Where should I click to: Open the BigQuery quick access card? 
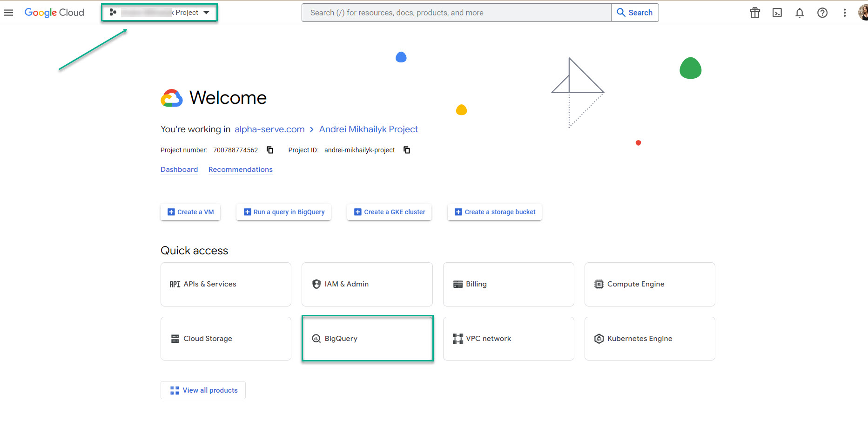coord(367,339)
